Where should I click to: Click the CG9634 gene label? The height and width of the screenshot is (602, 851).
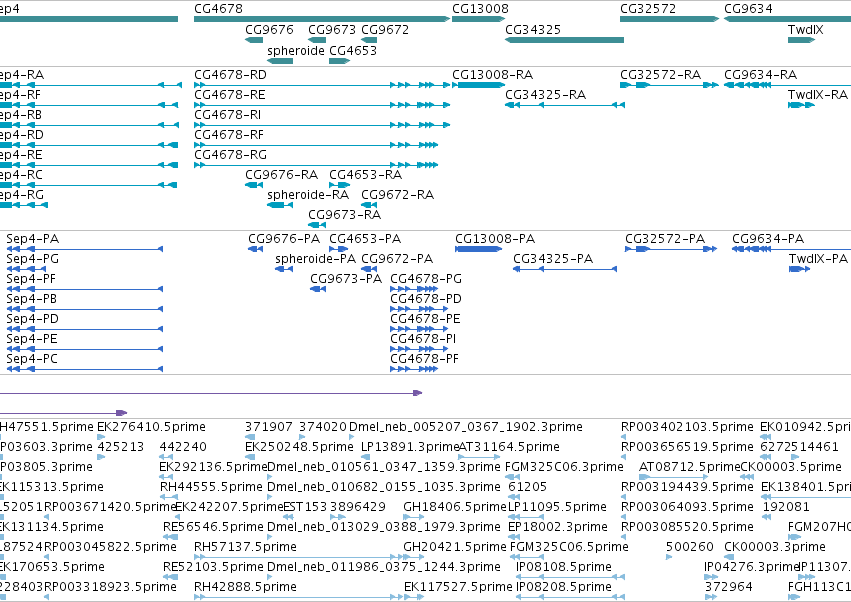(748, 9)
